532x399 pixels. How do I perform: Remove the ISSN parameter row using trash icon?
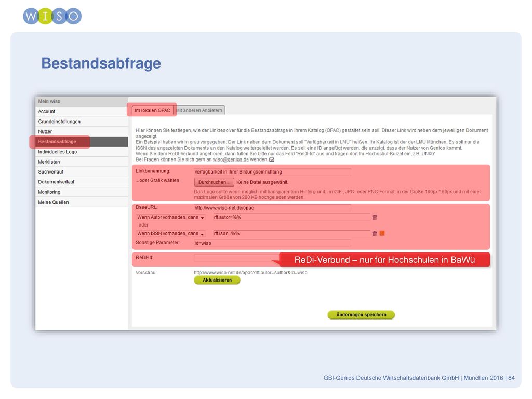pos(375,233)
